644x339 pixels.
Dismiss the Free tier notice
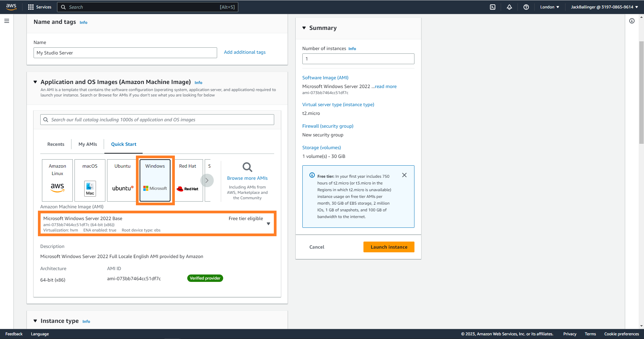404,175
